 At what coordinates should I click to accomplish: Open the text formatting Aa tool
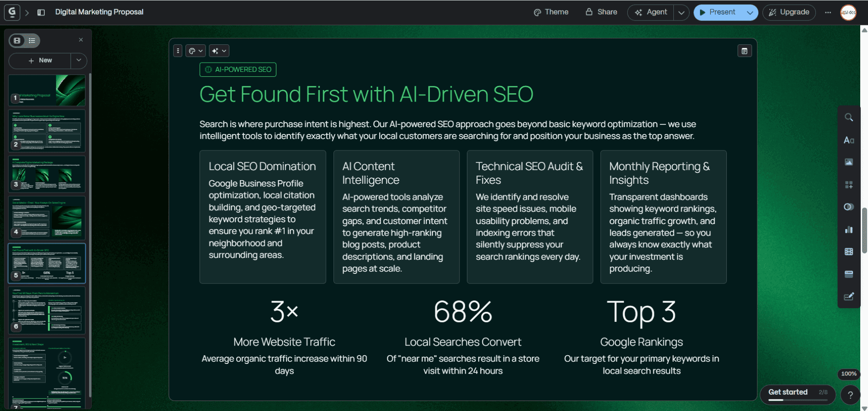(849, 140)
